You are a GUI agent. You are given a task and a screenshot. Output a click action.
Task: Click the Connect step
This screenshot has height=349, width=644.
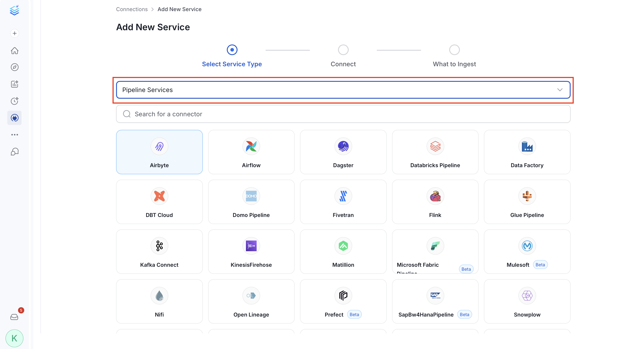[343, 64]
